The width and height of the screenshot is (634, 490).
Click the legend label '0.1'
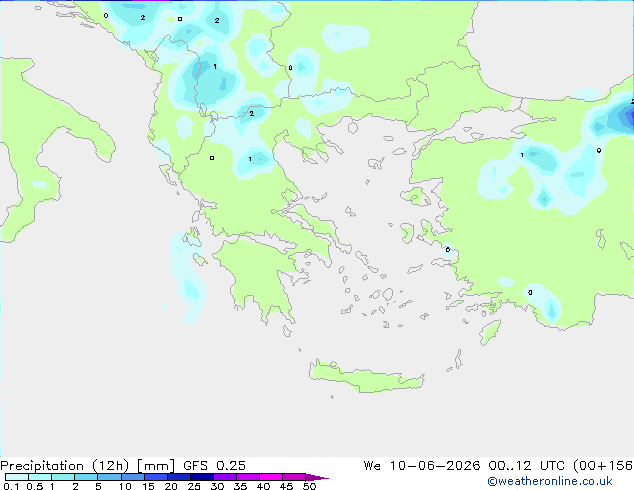pos(11,486)
